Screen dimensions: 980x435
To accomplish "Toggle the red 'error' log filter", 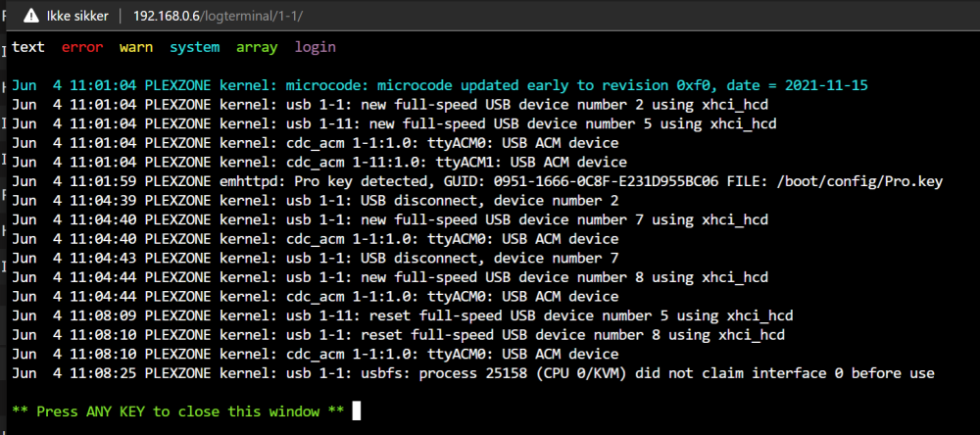I will (x=82, y=47).
